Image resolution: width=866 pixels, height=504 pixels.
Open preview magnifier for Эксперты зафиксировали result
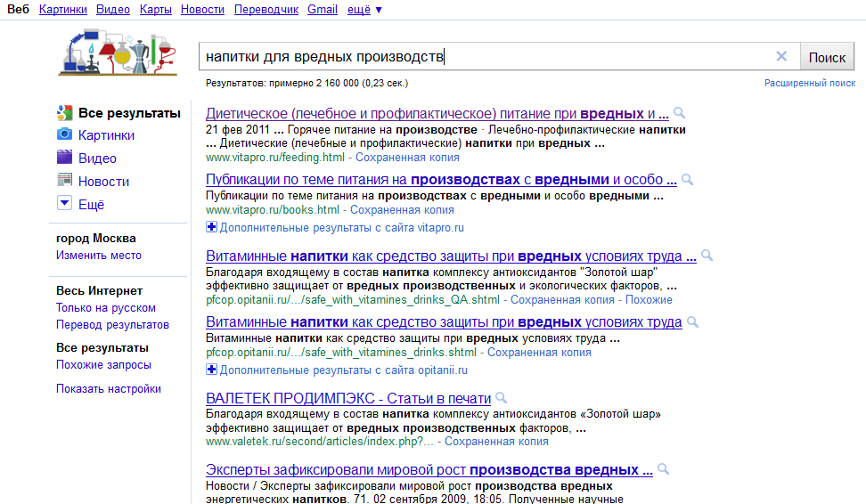(663, 469)
